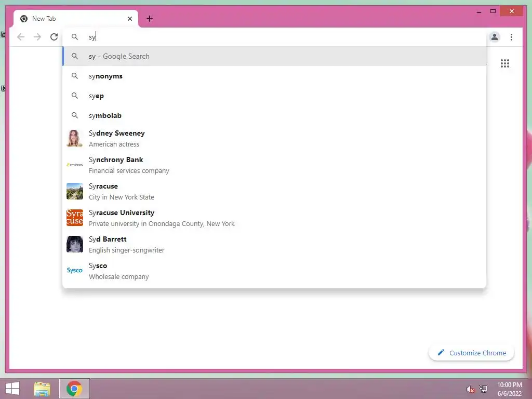
Task: Open File Explorer from the taskbar
Action: point(42,389)
